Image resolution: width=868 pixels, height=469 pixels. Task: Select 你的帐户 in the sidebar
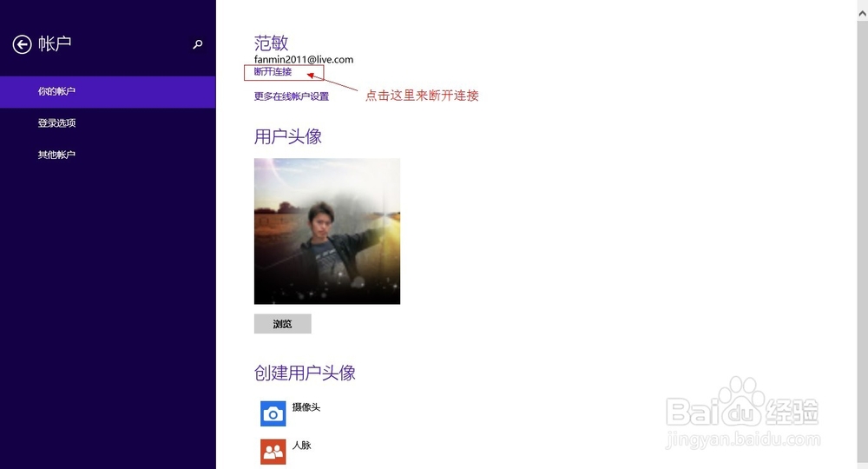tap(108, 91)
